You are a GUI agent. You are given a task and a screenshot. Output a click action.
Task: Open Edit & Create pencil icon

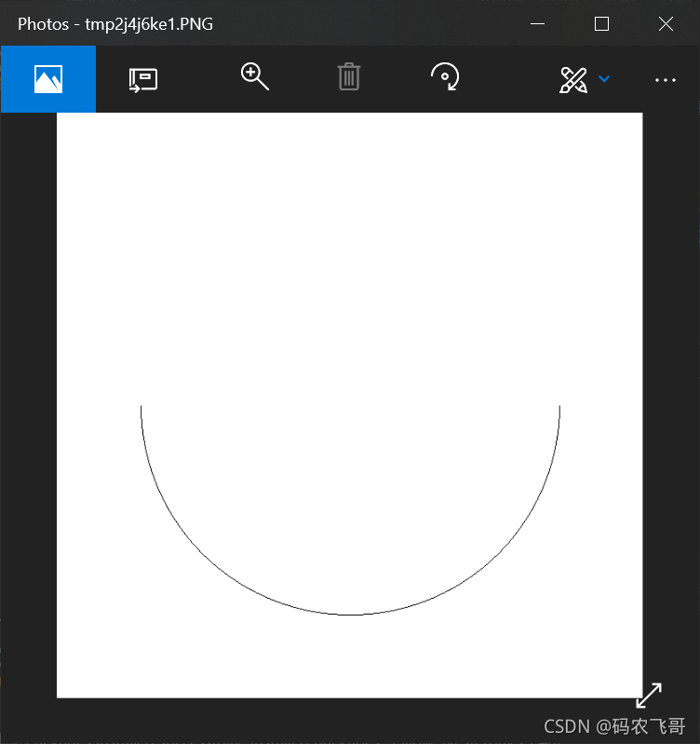tap(573, 80)
